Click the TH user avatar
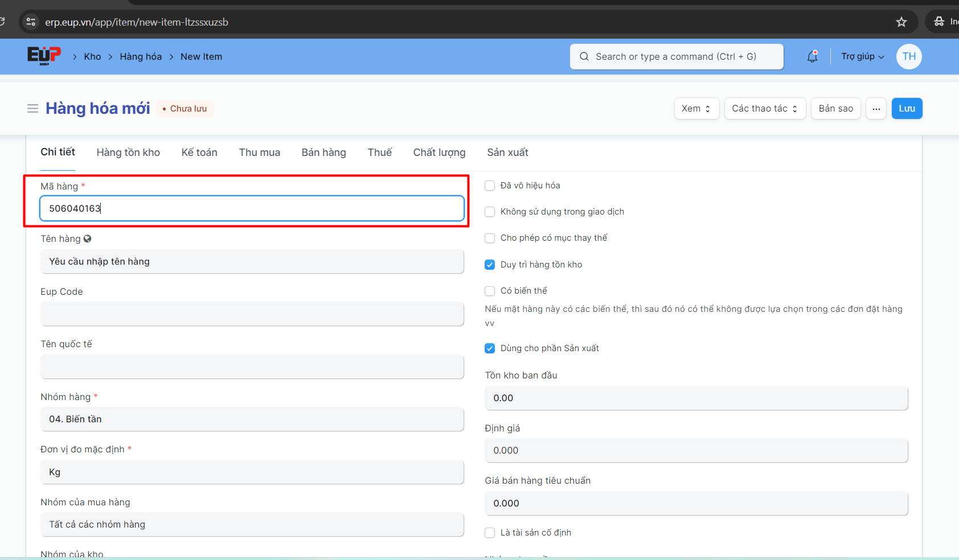959x560 pixels. 908,56
